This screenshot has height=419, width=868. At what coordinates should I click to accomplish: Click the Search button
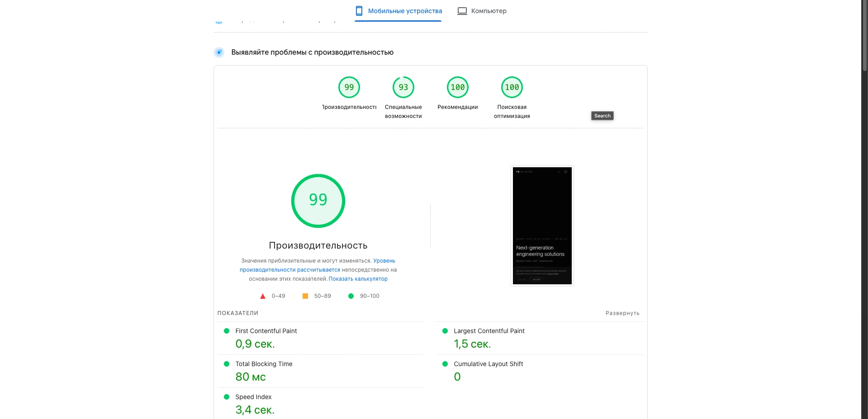602,116
